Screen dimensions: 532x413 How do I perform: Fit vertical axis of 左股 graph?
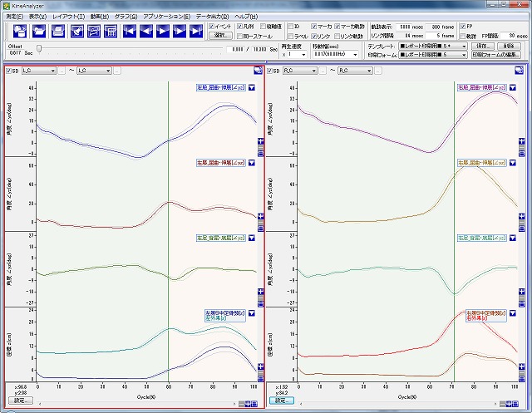coord(260,153)
